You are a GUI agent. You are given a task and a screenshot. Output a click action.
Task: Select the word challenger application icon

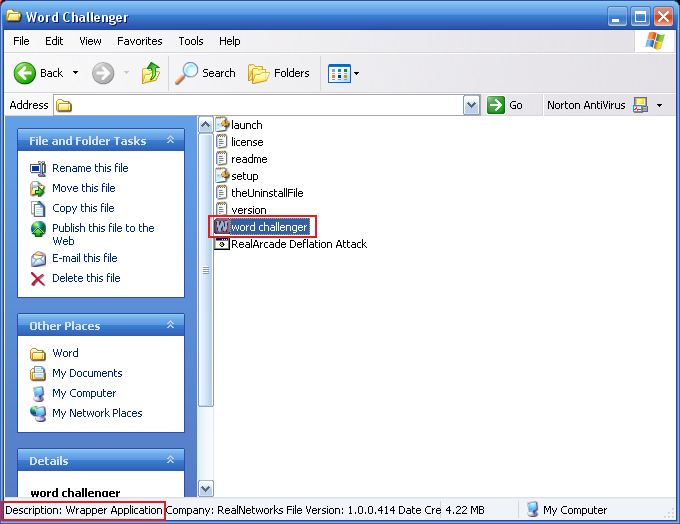coord(222,226)
